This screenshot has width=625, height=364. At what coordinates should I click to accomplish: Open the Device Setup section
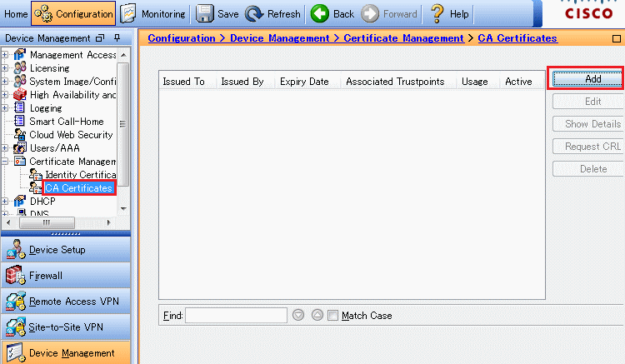point(66,249)
